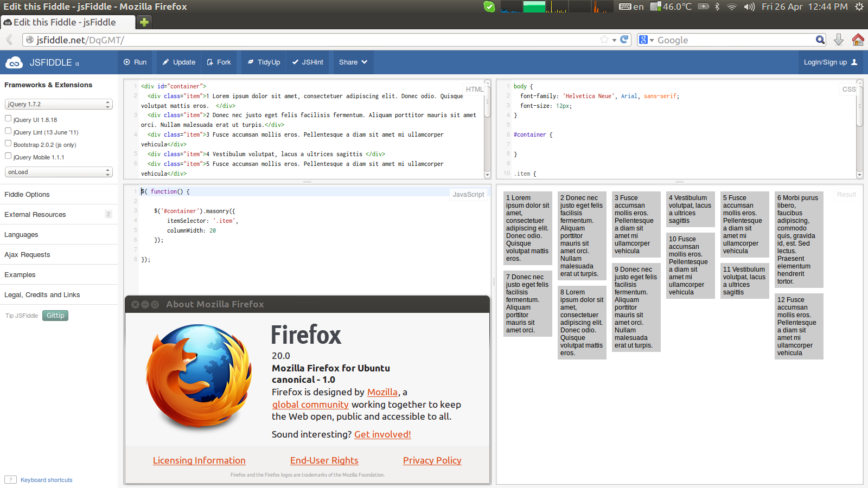Viewport: 868px width, 488px height.
Task: Open the onLoad wrap dropdown
Action: 59,172
